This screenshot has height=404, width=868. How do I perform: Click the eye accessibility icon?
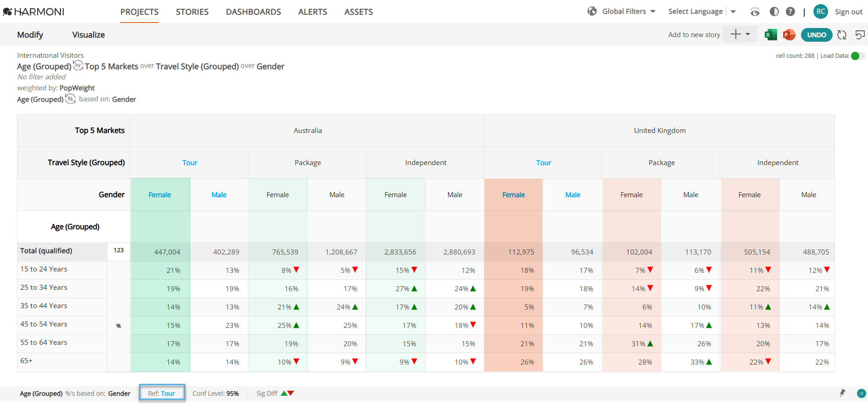tap(755, 11)
